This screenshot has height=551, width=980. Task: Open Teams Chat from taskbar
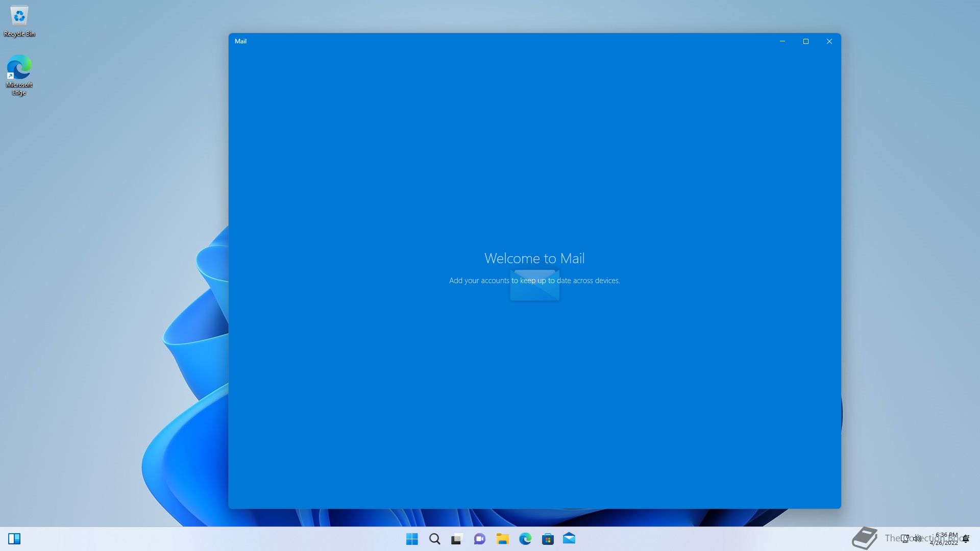[480, 539]
